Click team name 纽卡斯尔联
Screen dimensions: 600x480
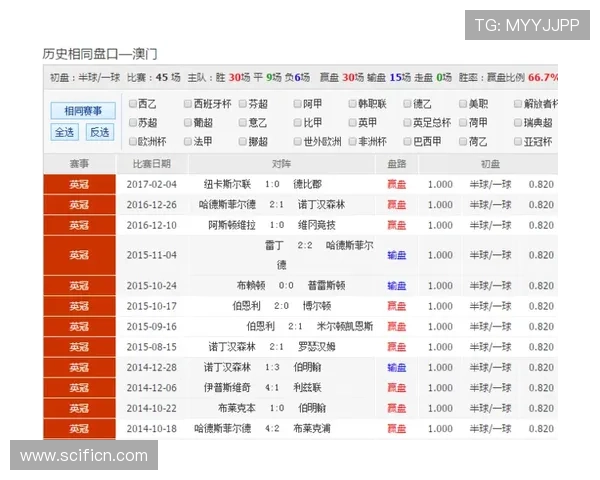pyautogui.click(x=227, y=184)
